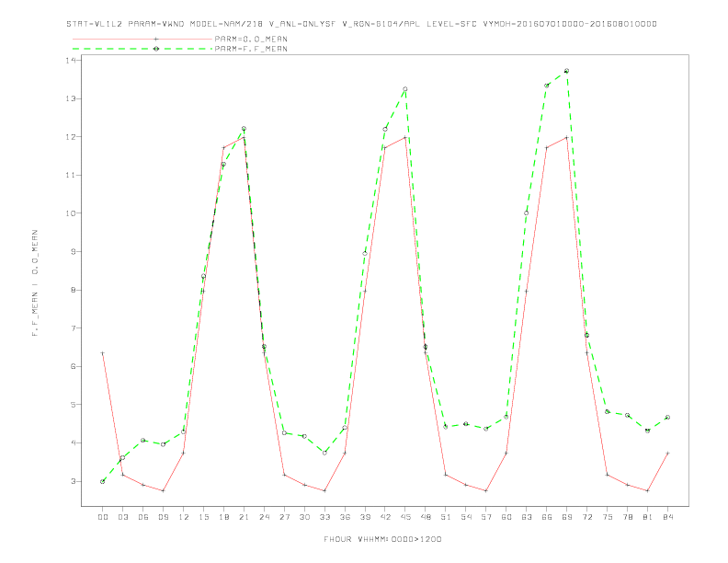
Task: Click x-axis forecast hour label 78
Action: click(x=627, y=517)
